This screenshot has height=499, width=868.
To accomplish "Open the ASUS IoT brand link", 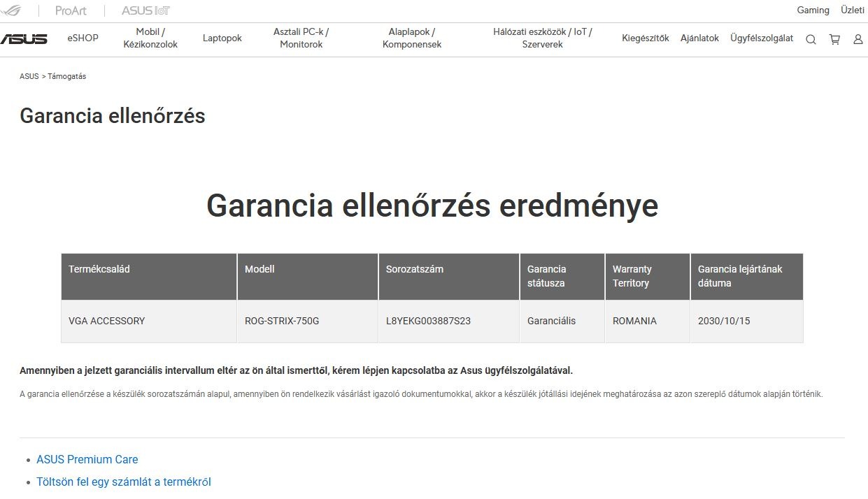I will point(145,10).
